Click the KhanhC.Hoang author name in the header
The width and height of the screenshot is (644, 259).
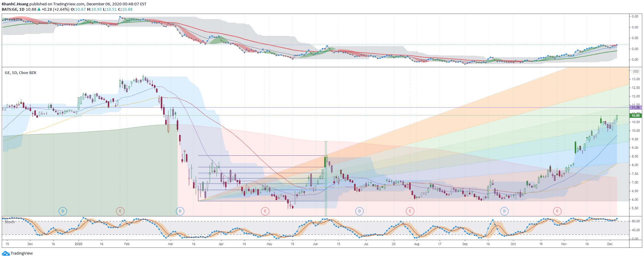coord(15,4)
